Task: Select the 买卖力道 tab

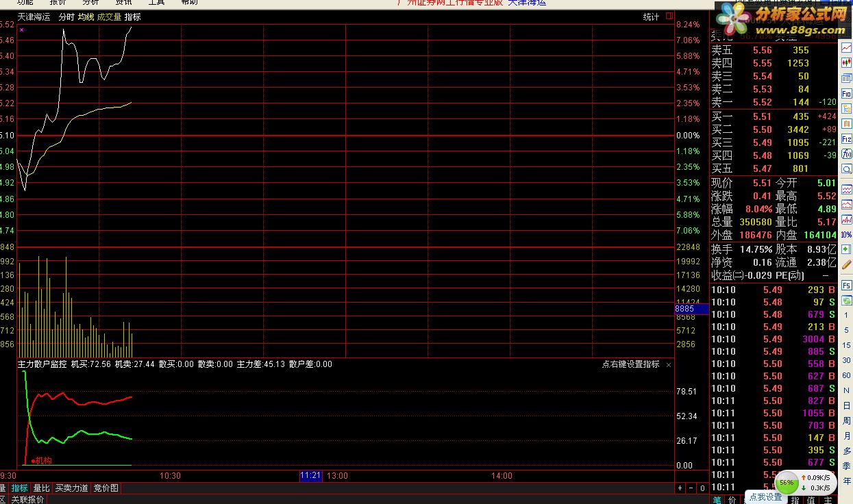Action: (72, 488)
